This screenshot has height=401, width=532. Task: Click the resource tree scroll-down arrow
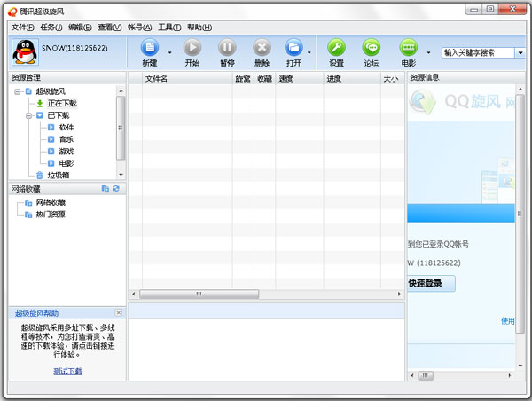point(121,175)
